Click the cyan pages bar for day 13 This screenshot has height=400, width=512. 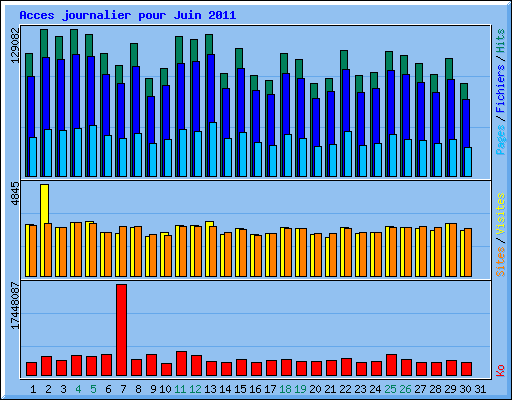(213, 149)
